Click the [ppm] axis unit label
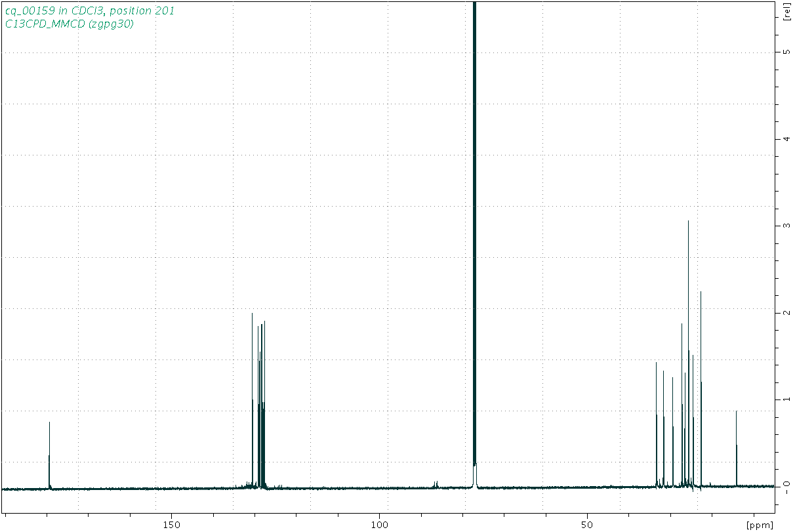 (760, 525)
